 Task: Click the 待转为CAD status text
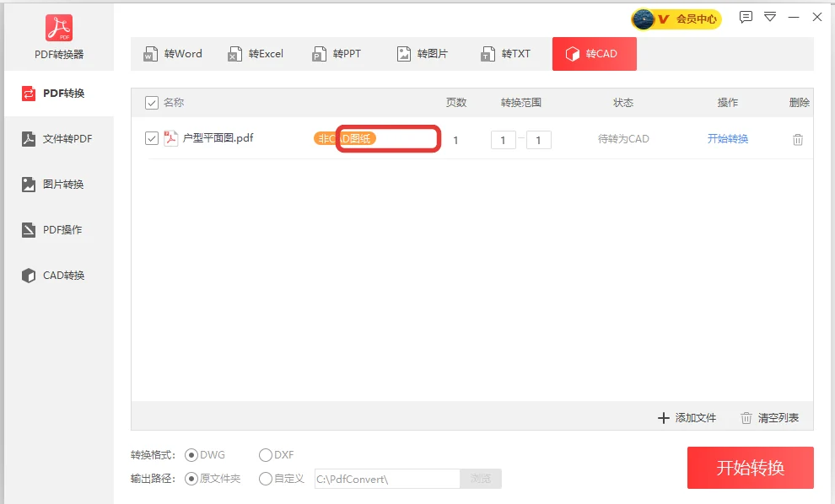(x=623, y=139)
